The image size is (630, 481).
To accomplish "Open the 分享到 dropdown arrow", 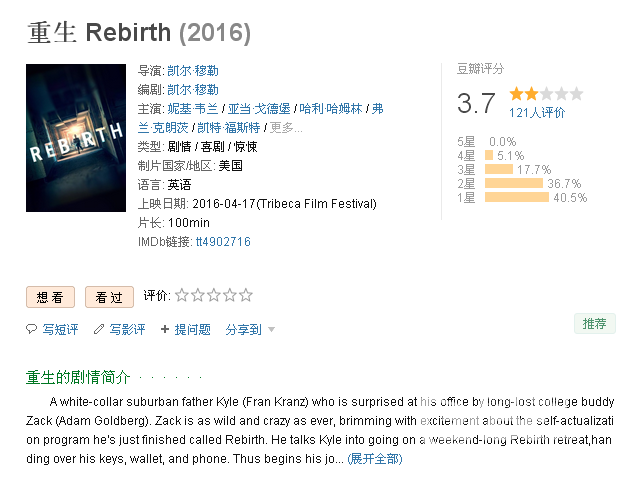I will 272,330.
